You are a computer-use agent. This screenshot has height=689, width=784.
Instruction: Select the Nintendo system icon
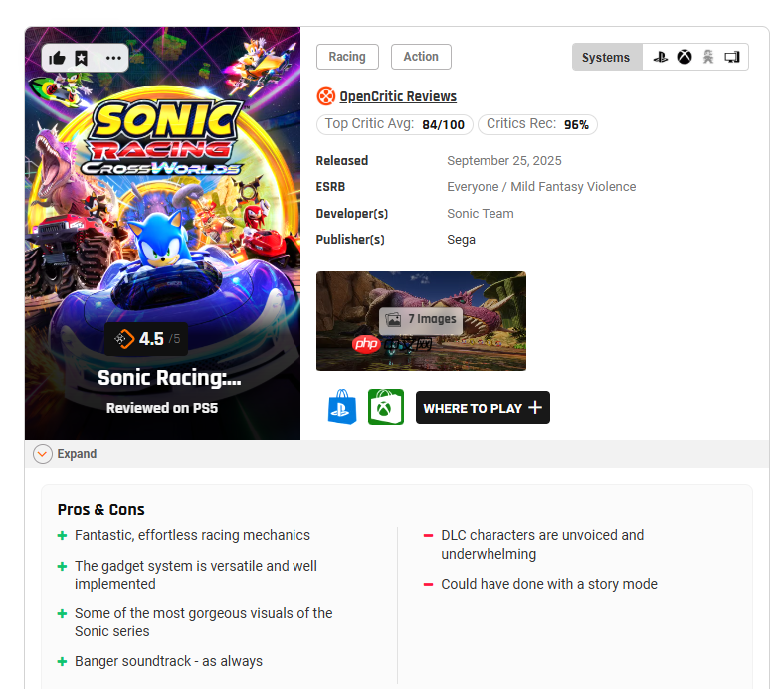click(x=708, y=58)
